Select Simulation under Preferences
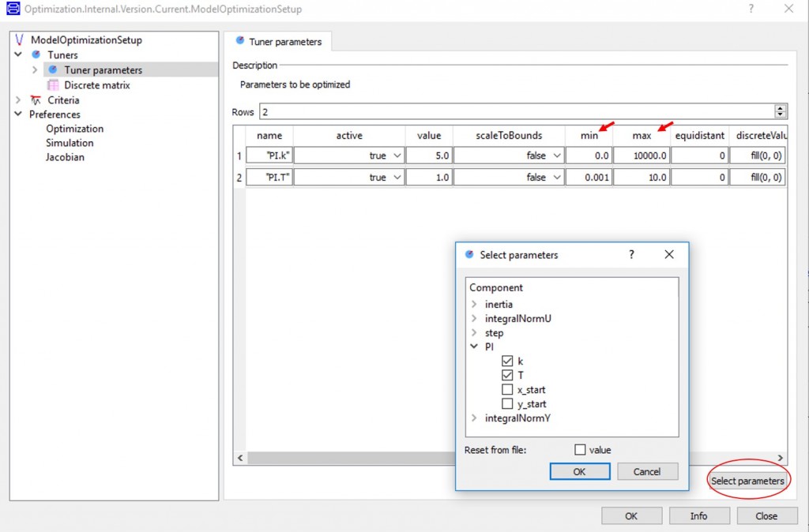 tap(70, 143)
